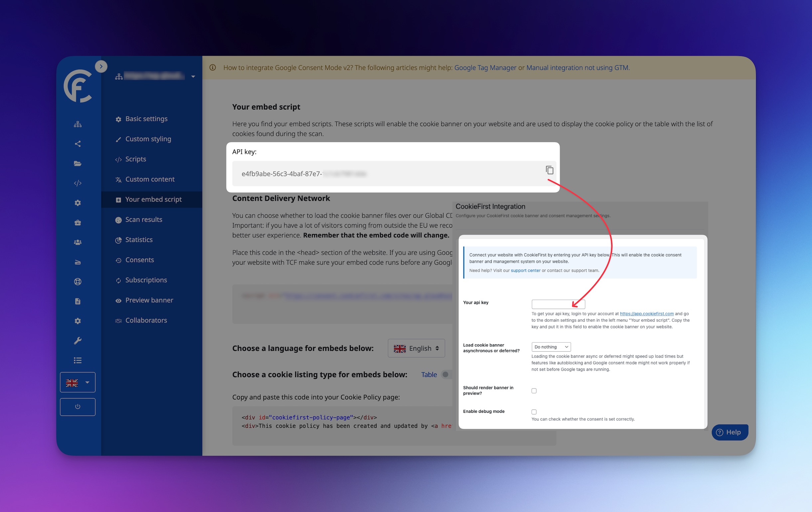Open the folder icon in the left rail

click(78, 164)
